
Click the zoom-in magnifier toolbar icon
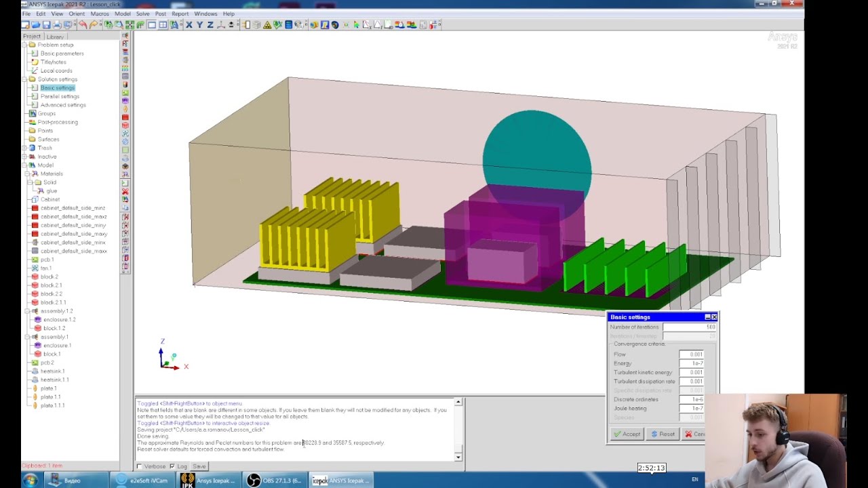pos(119,25)
